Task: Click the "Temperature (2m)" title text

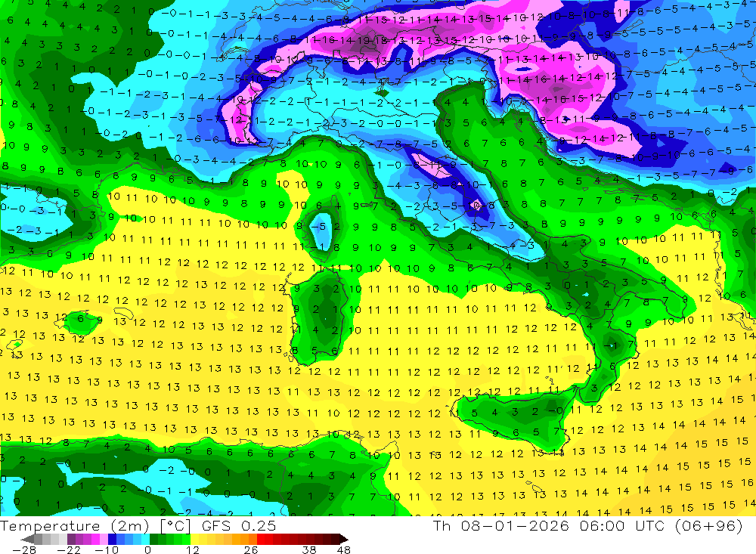Action: tap(75, 526)
